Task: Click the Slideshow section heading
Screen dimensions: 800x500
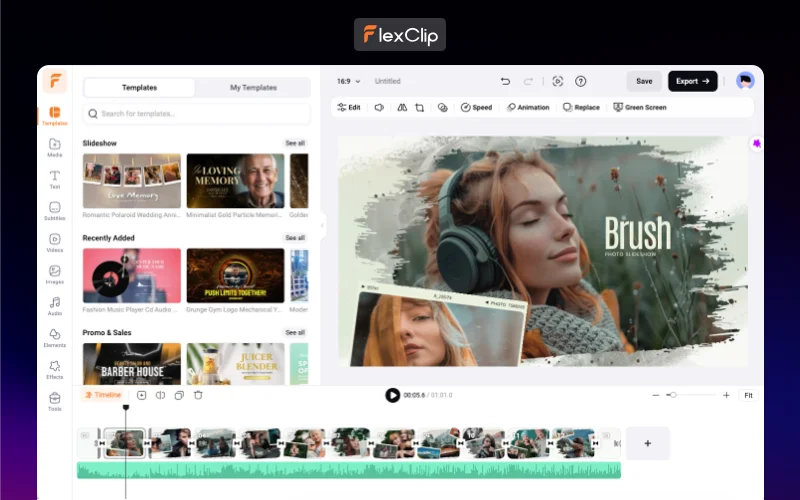Action: 99,143
